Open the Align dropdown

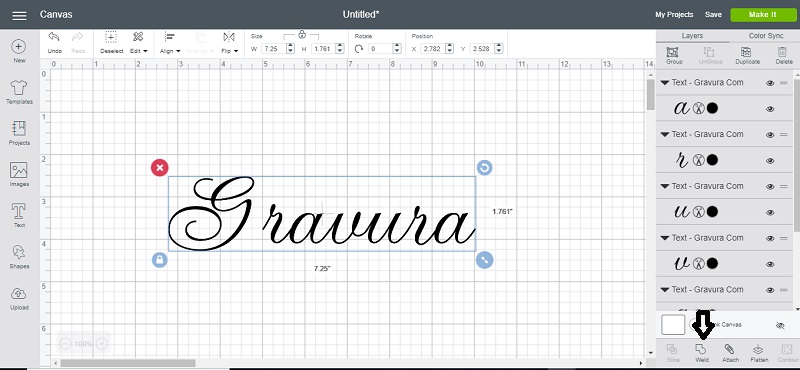[x=170, y=42]
